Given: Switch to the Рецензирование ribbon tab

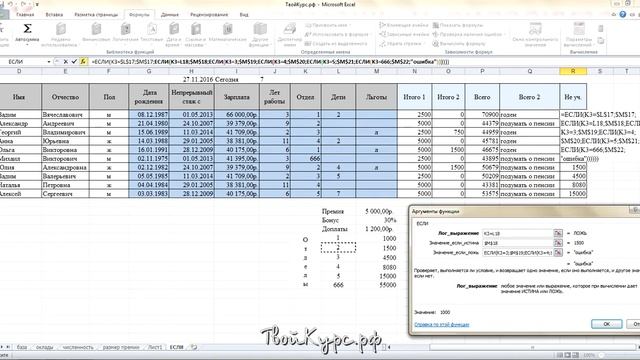Looking at the screenshot, I should (x=209, y=15).
